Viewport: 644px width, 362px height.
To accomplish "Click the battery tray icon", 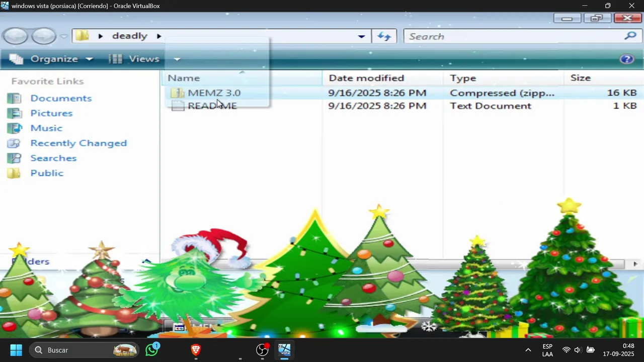I will point(591,350).
